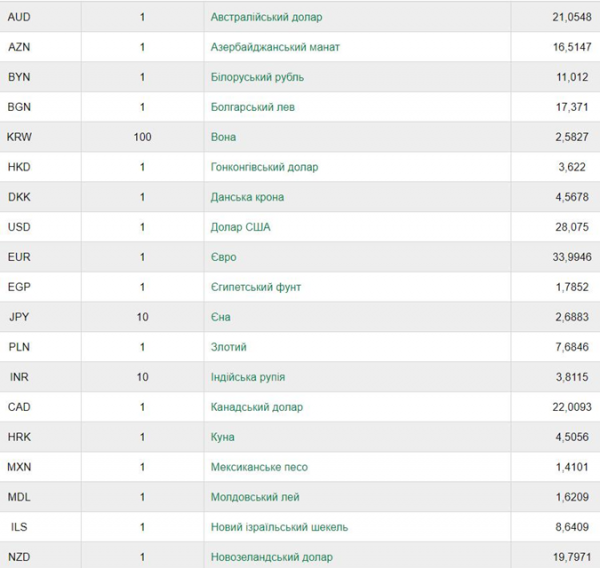Open the Молдовський лей link
Screen dimensions: 600x568
255,497
